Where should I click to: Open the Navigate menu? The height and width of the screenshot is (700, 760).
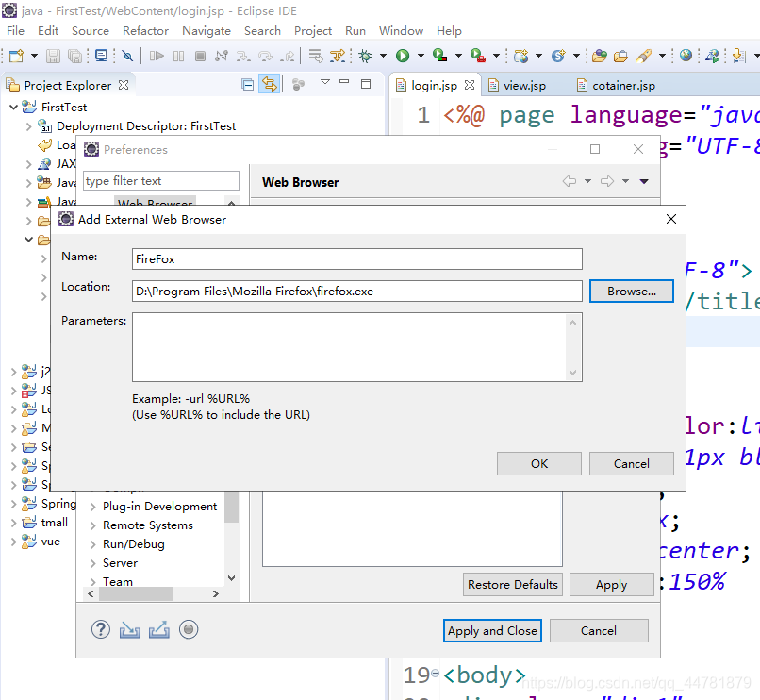pos(207,30)
